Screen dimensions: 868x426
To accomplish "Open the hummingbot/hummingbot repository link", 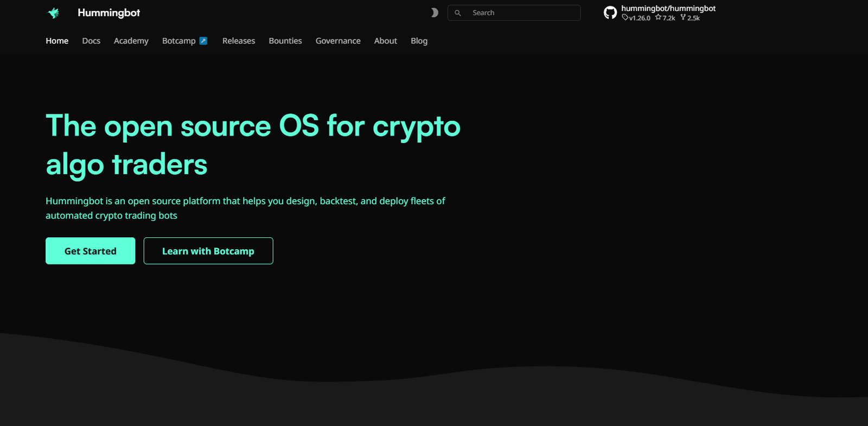I will coord(668,9).
